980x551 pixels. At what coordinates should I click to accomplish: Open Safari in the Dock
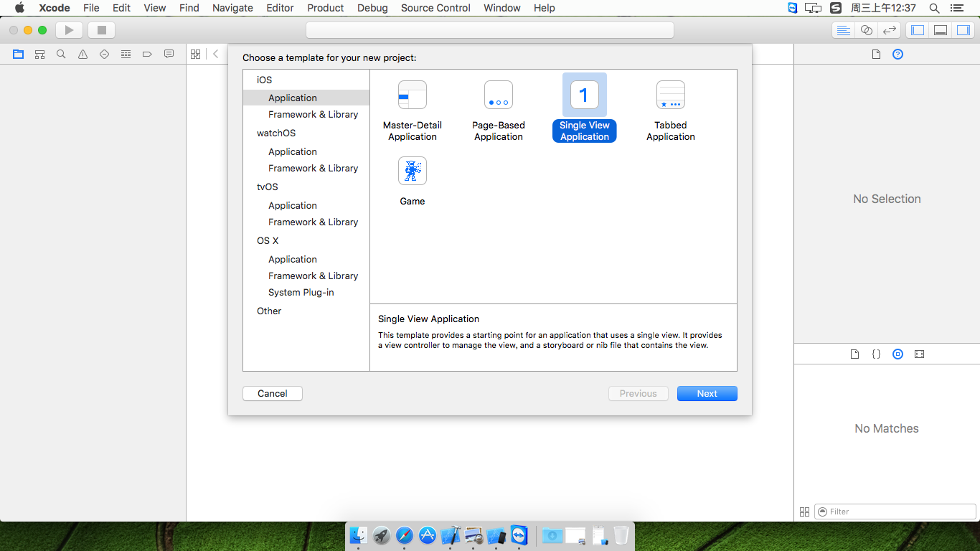[x=405, y=535]
